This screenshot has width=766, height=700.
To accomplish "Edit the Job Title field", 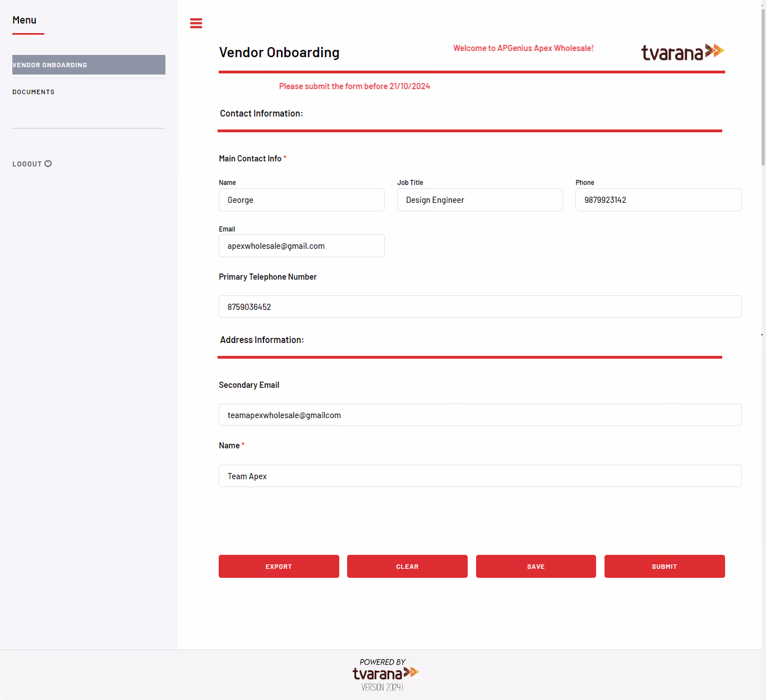I will (480, 200).
